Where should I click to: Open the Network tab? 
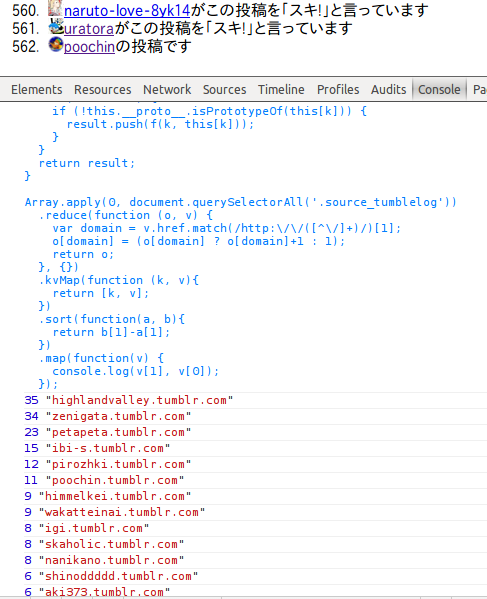pos(167,89)
